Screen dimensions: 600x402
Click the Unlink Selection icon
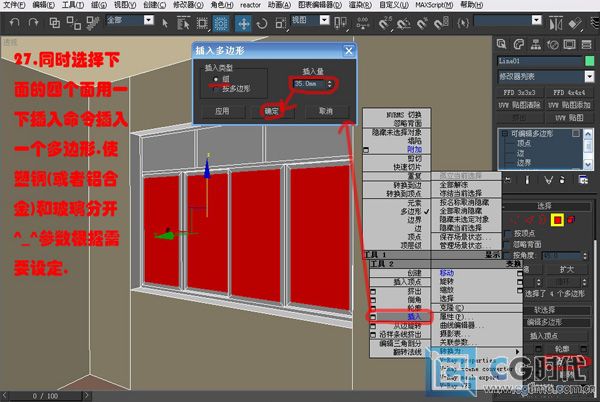(74, 23)
